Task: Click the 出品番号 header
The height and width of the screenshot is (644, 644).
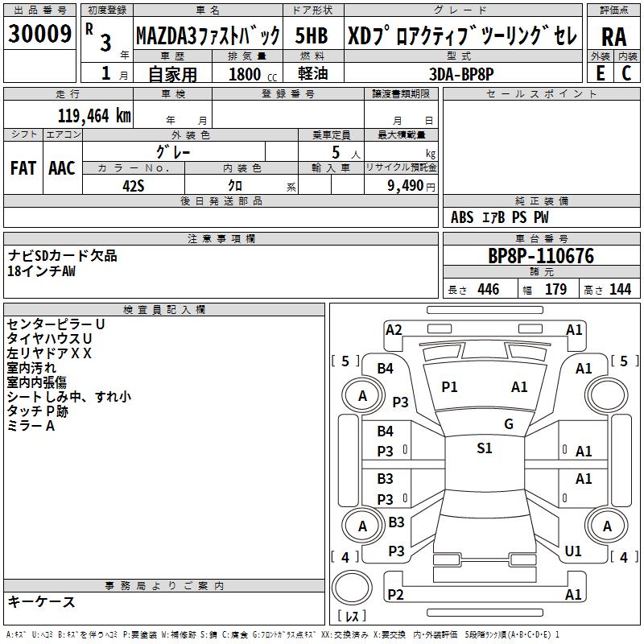Action: [x=39, y=10]
